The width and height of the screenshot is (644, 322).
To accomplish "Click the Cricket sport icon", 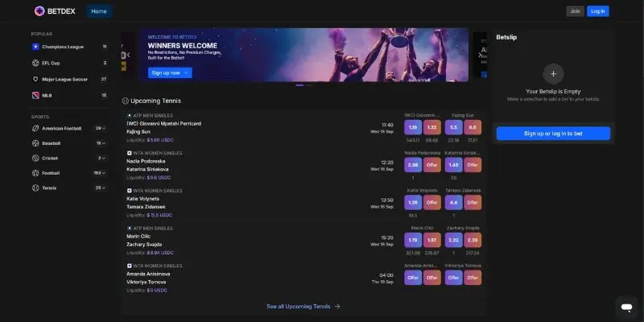I will pos(35,158).
